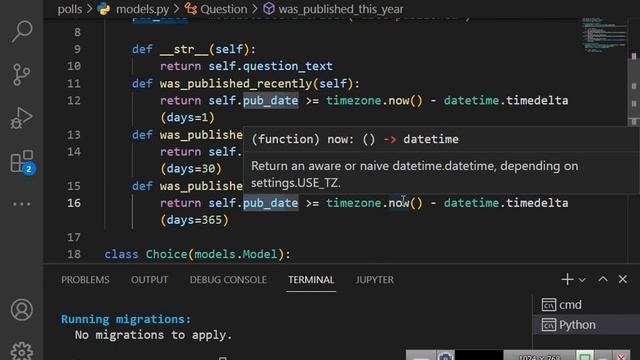Viewport: 640px width, 360px height.
Task: Click 'return self.question_text' code
Action: click(x=246, y=66)
